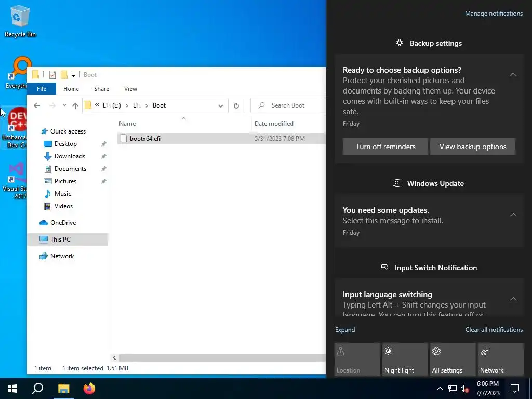Collapse the Windows Update notification chevron
532x399 pixels.
[x=513, y=215]
